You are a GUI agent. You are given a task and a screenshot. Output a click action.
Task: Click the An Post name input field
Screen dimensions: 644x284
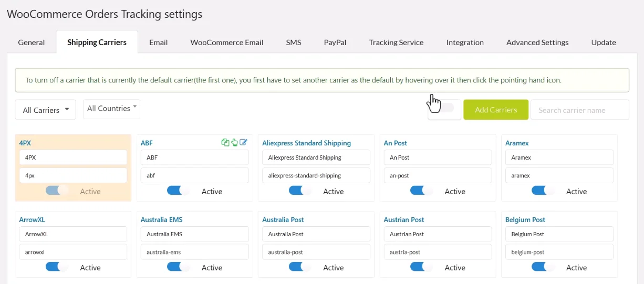438,157
